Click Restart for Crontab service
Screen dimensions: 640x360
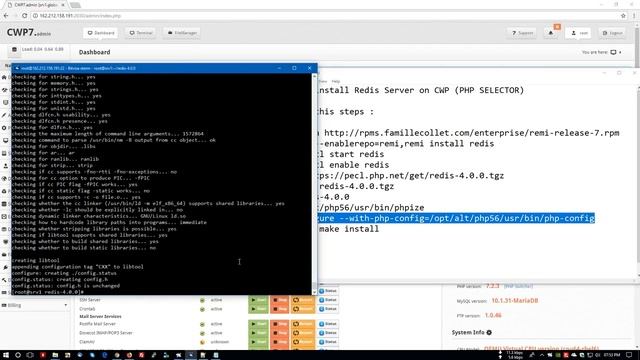click(x=303, y=309)
